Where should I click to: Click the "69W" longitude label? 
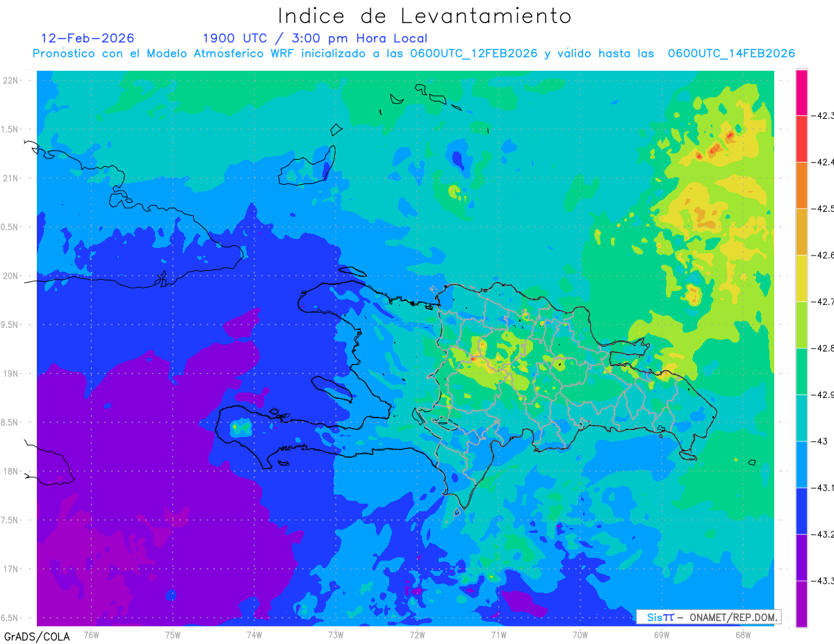(661, 634)
